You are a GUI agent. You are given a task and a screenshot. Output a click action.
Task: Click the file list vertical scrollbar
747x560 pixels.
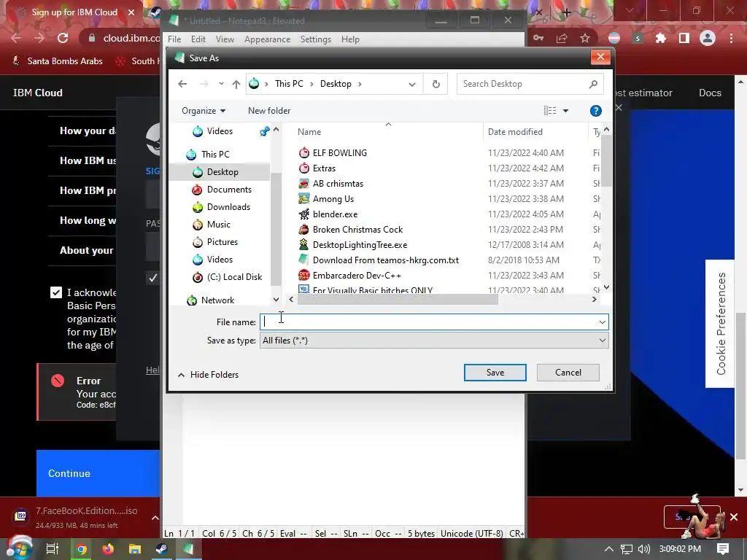point(606,161)
